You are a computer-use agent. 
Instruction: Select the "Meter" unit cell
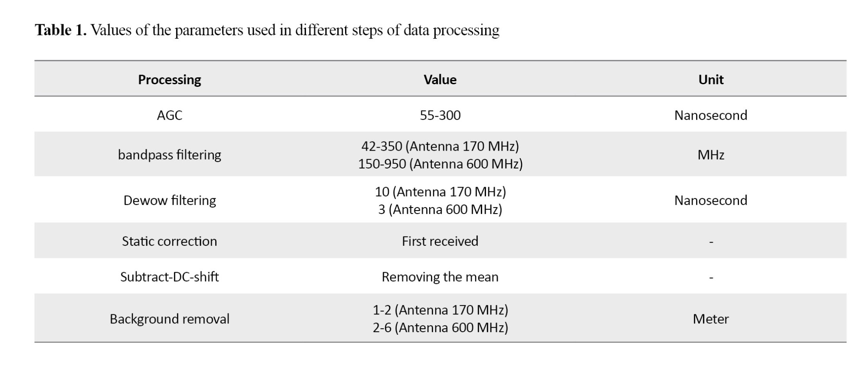pos(711,319)
